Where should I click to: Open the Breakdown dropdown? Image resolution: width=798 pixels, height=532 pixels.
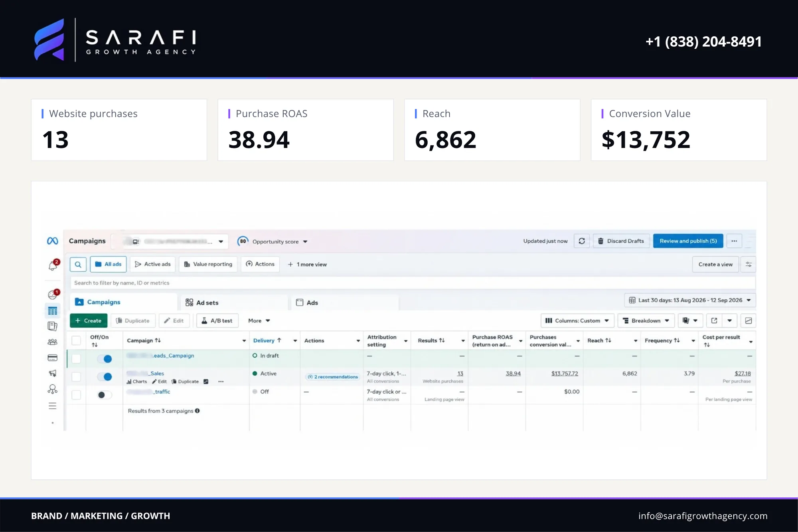pyautogui.click(x=646, y=320)
